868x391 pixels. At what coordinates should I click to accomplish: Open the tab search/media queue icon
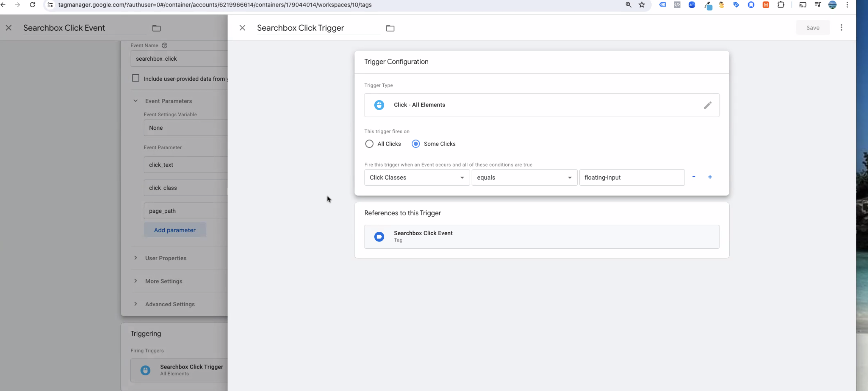coord(818,5)
